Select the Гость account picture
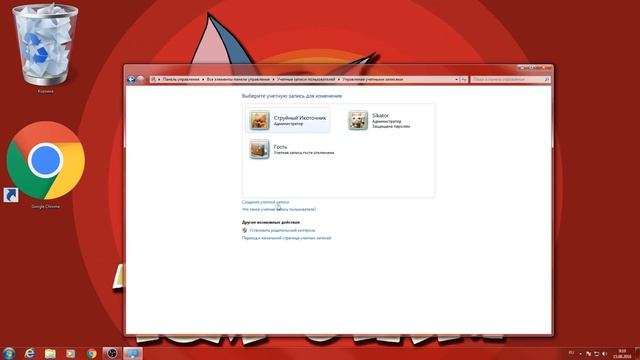Image resolution: width=640 pixels, height=360 pixels. 260,149
